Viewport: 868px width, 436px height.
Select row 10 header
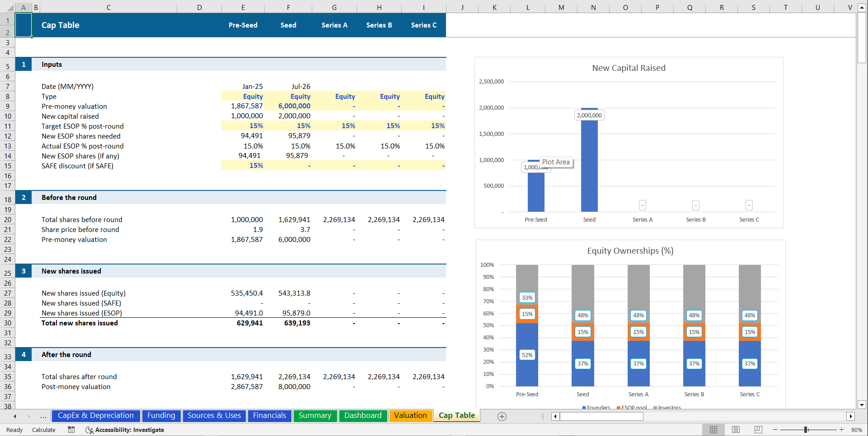click(7, 116)
